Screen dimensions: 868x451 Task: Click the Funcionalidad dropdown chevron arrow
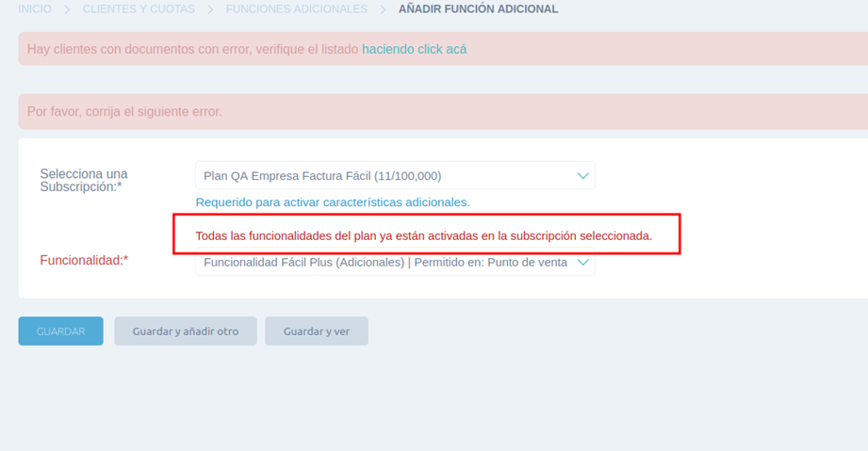pos(582,263)
